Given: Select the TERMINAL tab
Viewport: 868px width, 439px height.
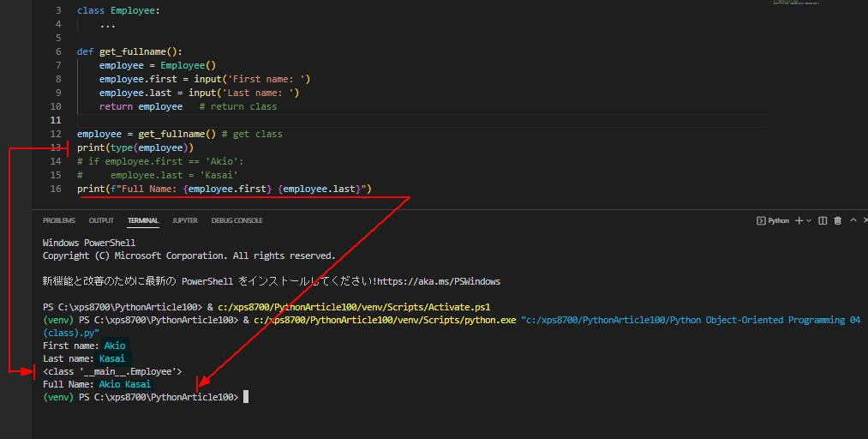Looking at the screenshot, I should [143, 220].
